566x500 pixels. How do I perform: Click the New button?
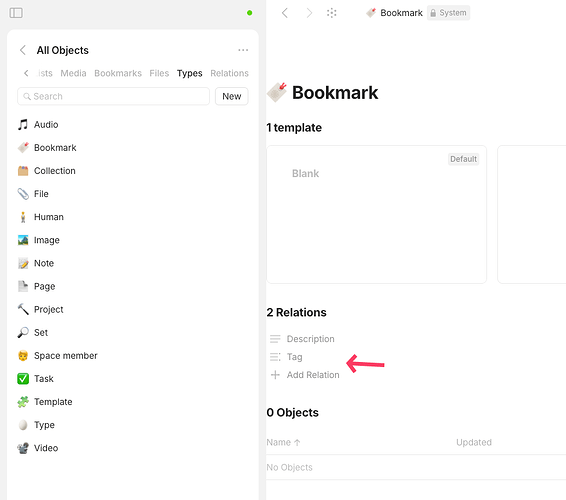point(232,96)
